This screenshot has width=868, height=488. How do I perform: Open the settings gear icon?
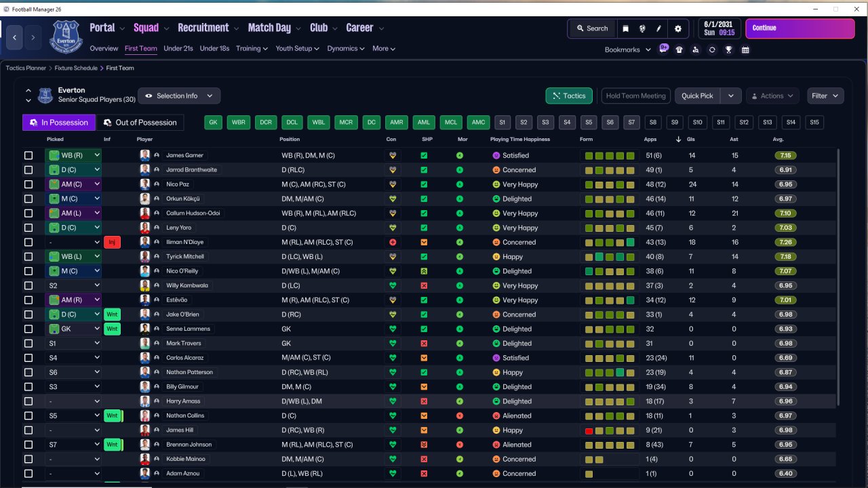(678, 28)
